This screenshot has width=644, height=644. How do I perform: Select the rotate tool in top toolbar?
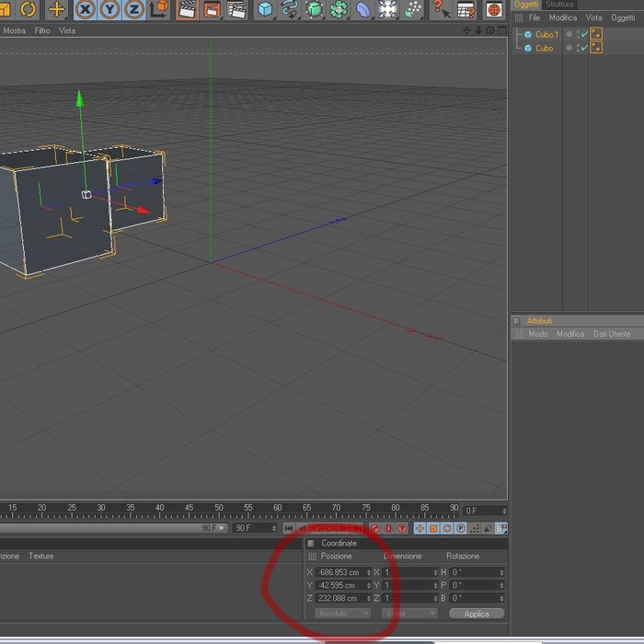tap(28, 9)
